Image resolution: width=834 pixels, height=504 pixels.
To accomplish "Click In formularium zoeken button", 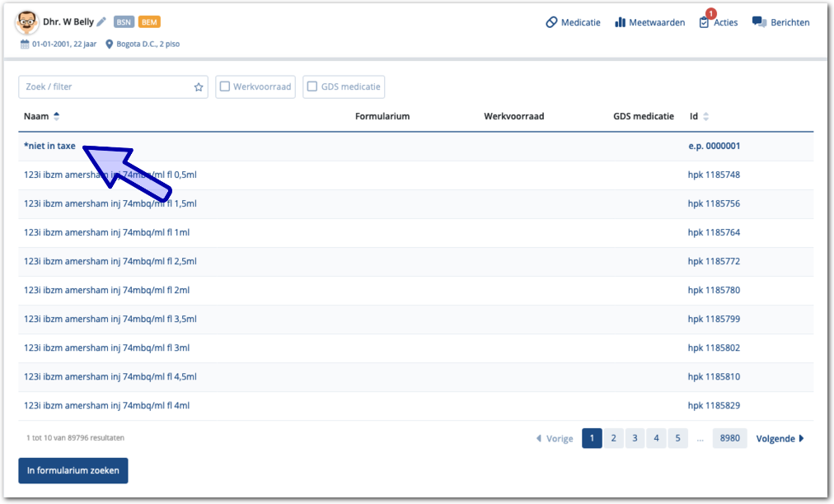I will pyautogui.click(x=73, y=471).
